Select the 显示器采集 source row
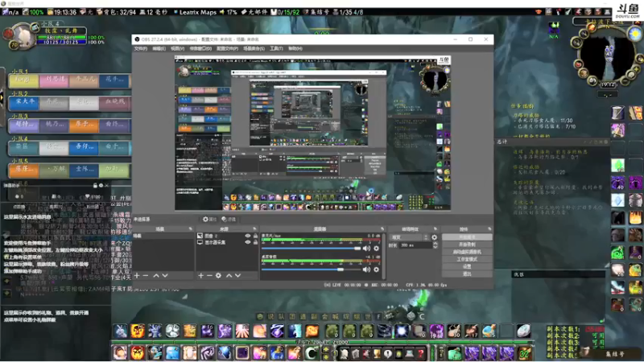The height and width of the screenshot is (362, 644). pos(227,242)
